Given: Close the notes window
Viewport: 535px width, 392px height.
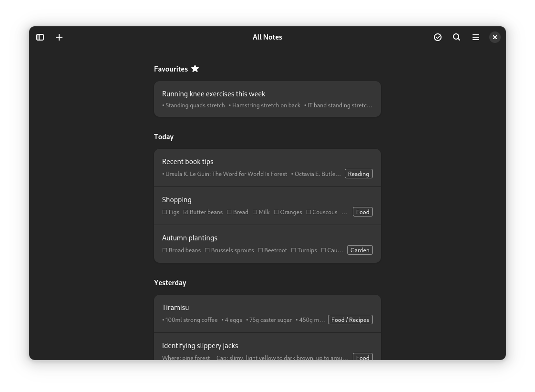Looking at the screenshot, I should coord(495,37).
